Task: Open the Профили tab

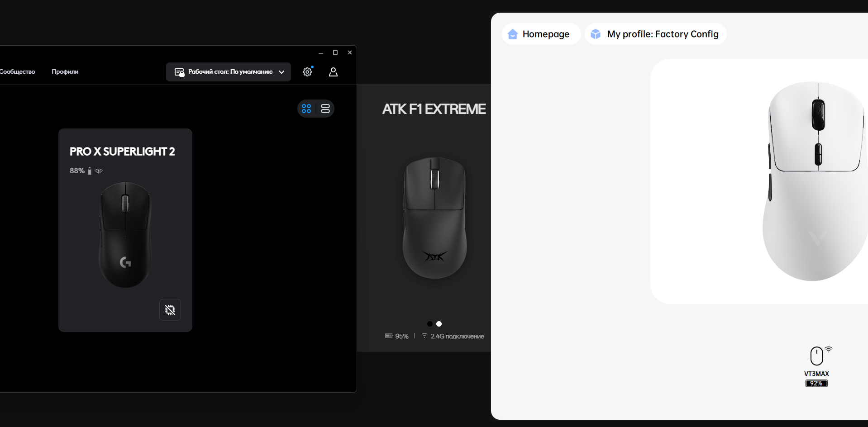Action: pos(65,71)
